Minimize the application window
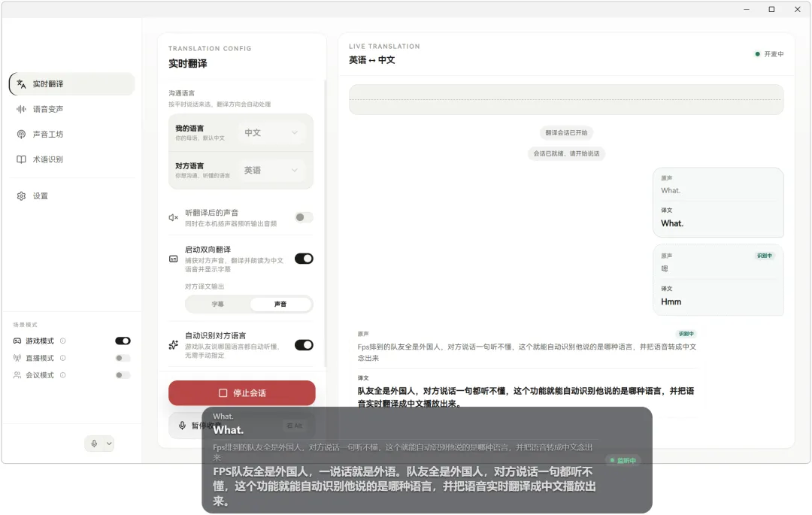This screenshot has width=812, height=515. [x=747, y=9]
